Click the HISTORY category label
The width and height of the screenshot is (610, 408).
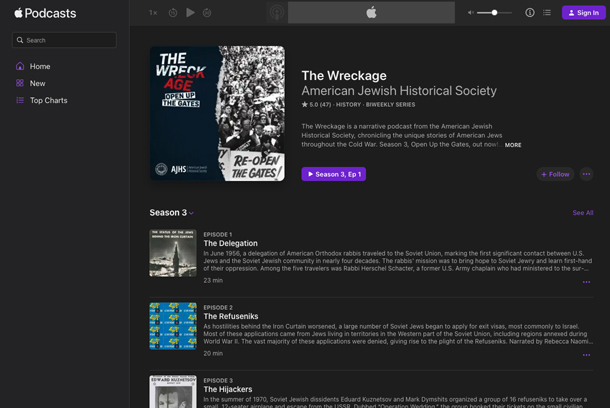coord(348,105)
